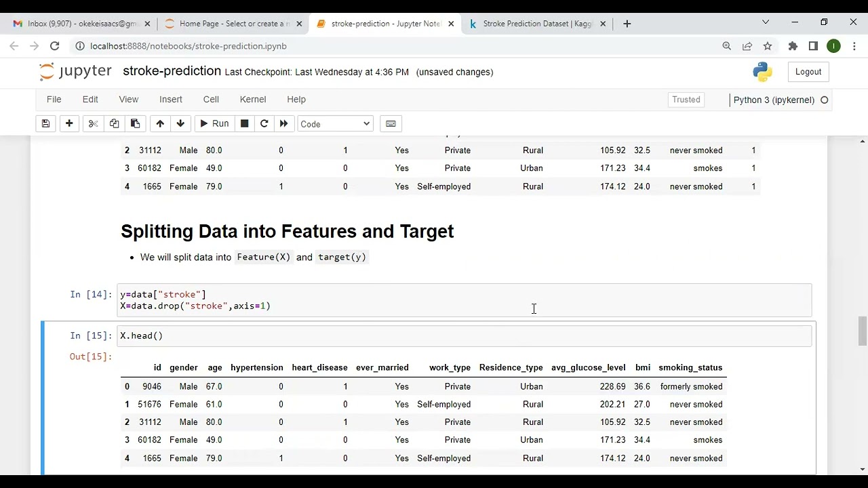This screenshot has height=488, width=868.
Task: Open the View menu
Action: coord(128,99)
